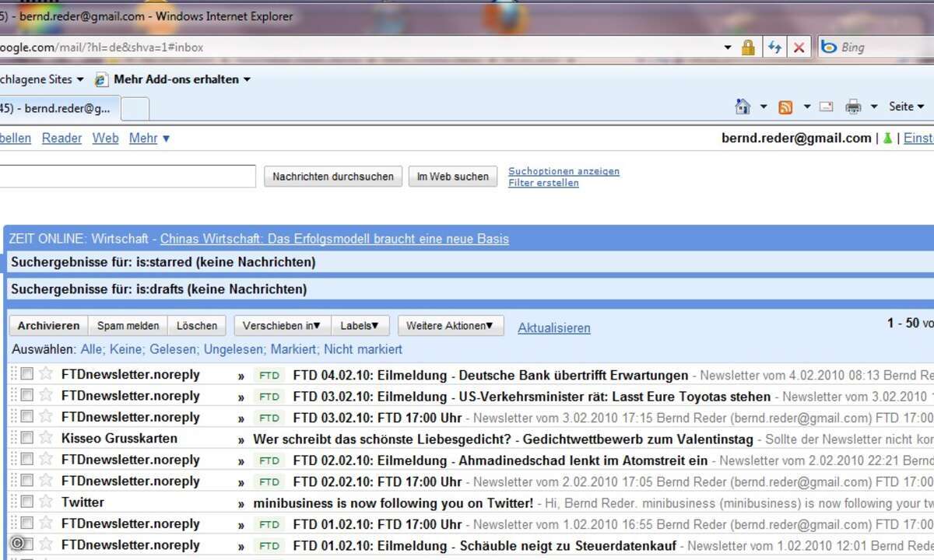Click the security lock icon in address bar
This screenshot has height=560, width=934.
(x=748, y=47)
